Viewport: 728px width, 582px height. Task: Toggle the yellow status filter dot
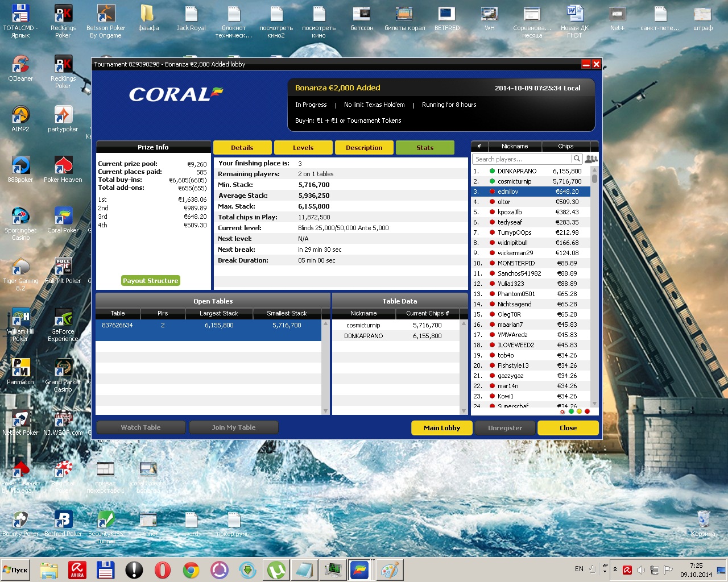coord(579,411)
